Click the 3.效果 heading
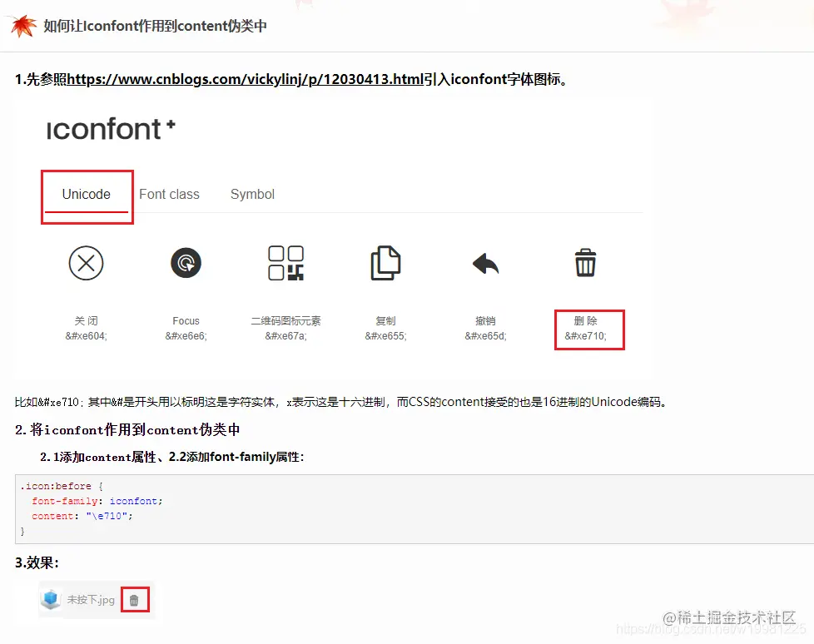The width and height of the screenshot is (814, 644). [37, 563]
